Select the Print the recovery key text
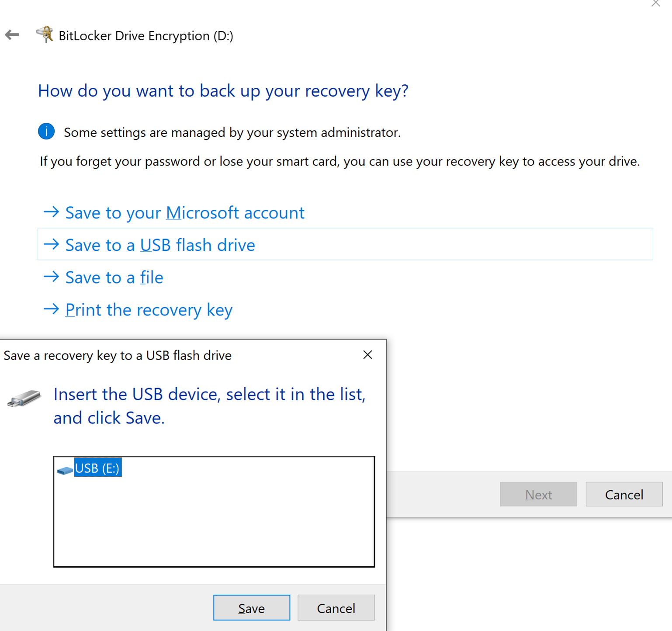The image size is (672, 631). (x=149, y=310)
